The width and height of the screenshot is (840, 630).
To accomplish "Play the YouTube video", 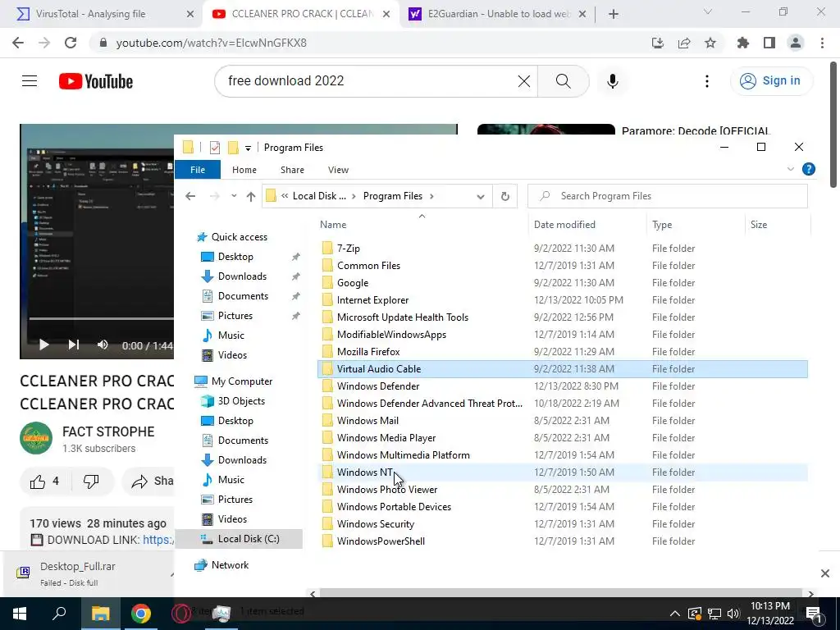I will point(44,345).
